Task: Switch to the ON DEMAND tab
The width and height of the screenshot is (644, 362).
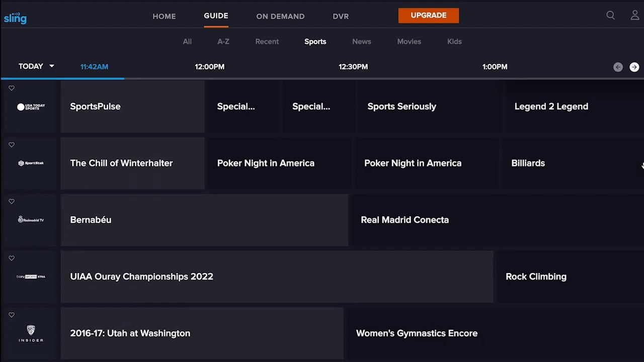Action: pos(280,16)
